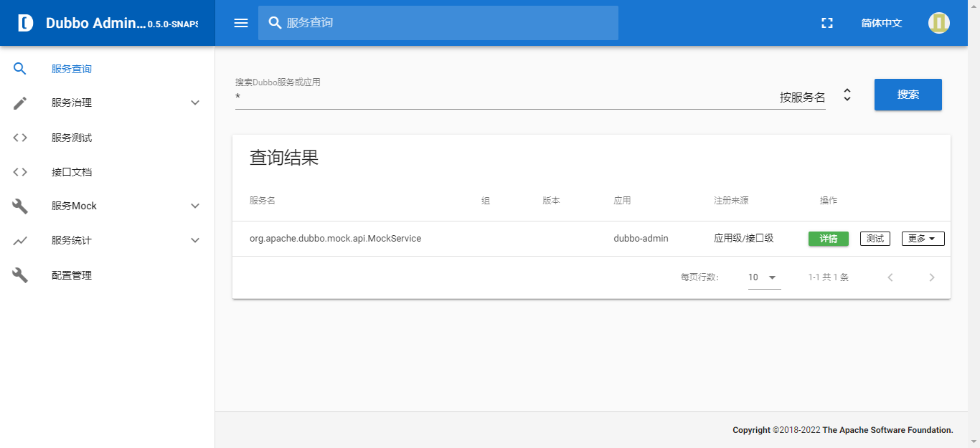
Task: Click the search type stepper next to 按服务名
Action: click(847, 94)
